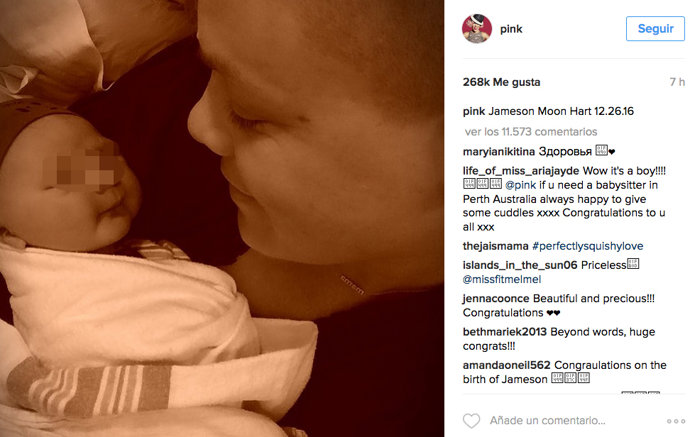690x437 pixels.
Task: Open commenter maryianikitina's profile
Action: [499, 151]
